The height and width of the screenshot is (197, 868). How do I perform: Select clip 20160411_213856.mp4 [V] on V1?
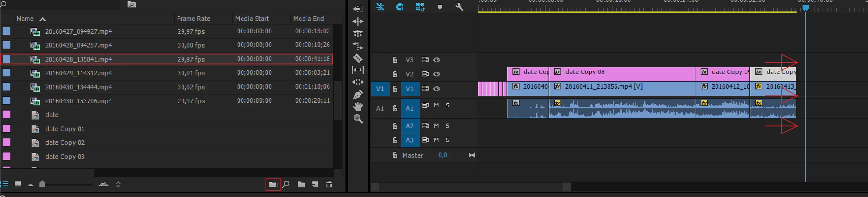(622, 89)
